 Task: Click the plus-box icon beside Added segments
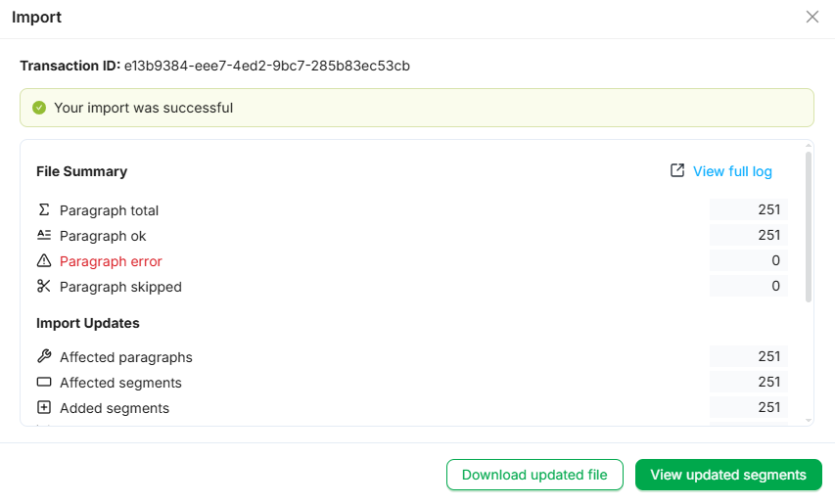[x=43, y=408]
